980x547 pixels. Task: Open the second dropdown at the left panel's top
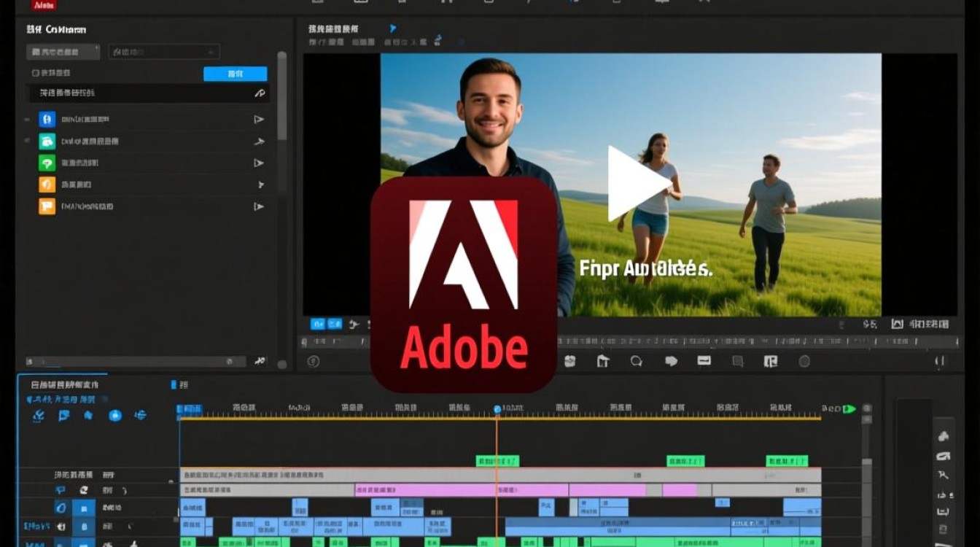(x=164, y=52)
